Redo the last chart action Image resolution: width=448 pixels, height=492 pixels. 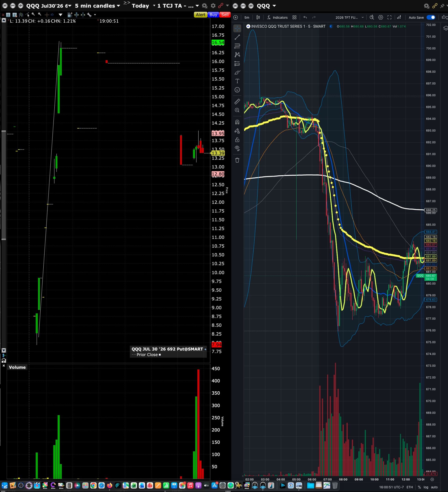coord(314,17)
